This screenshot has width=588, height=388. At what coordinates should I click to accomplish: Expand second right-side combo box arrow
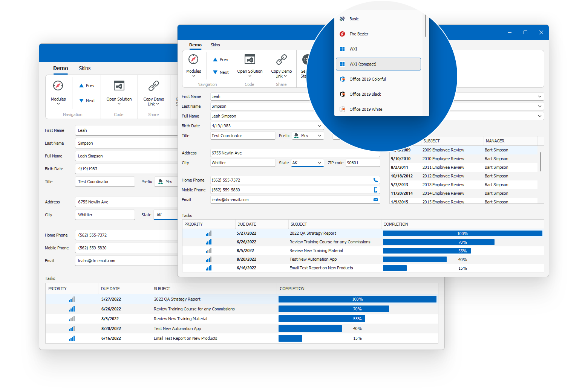tap(540, 106)
